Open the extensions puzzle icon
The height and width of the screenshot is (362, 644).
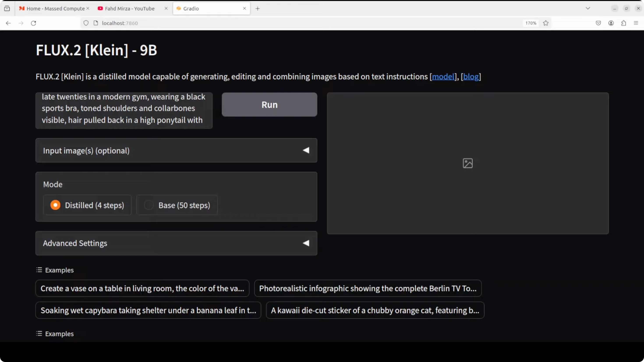coord(623,23)
